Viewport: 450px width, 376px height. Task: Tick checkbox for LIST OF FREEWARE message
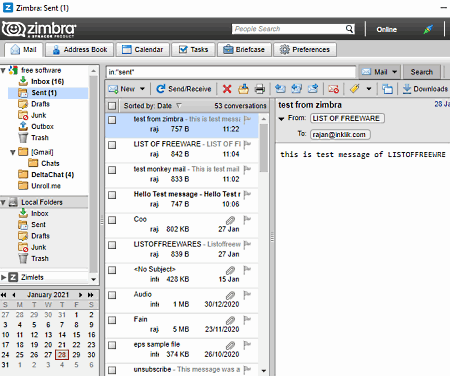[x=112, y=145]
